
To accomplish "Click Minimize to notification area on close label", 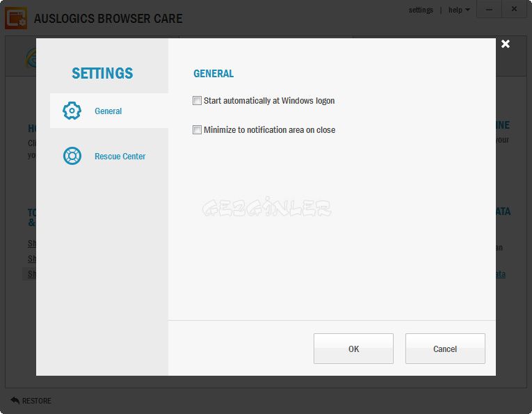I will coord(269,130).
